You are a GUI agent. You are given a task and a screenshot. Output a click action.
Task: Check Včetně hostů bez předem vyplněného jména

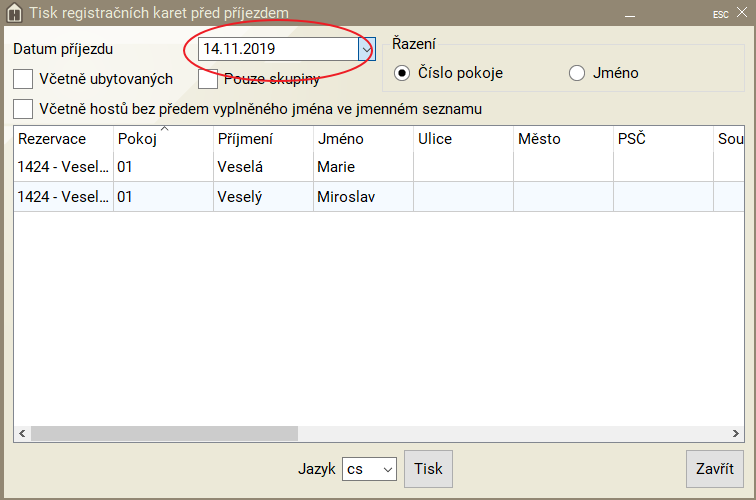click(x=23, y=108)
